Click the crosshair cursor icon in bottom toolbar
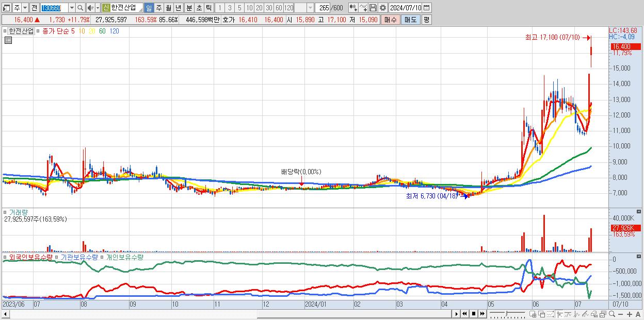 tap(559, 314)
